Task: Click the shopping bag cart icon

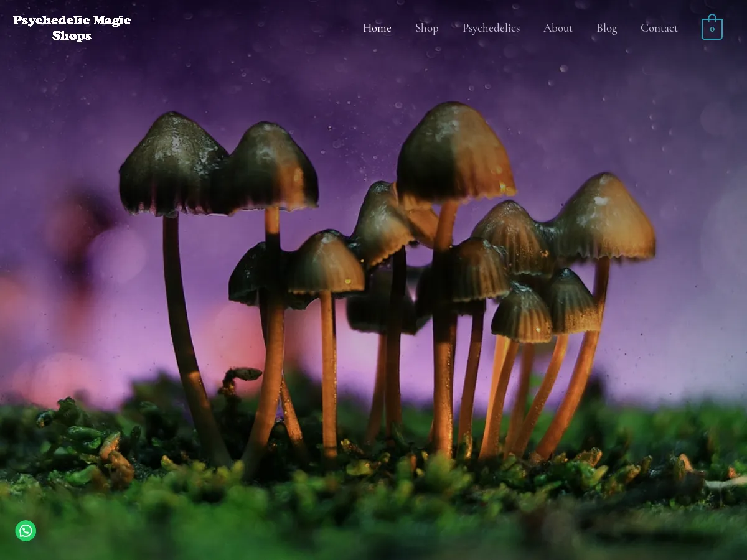Action: 712,27
